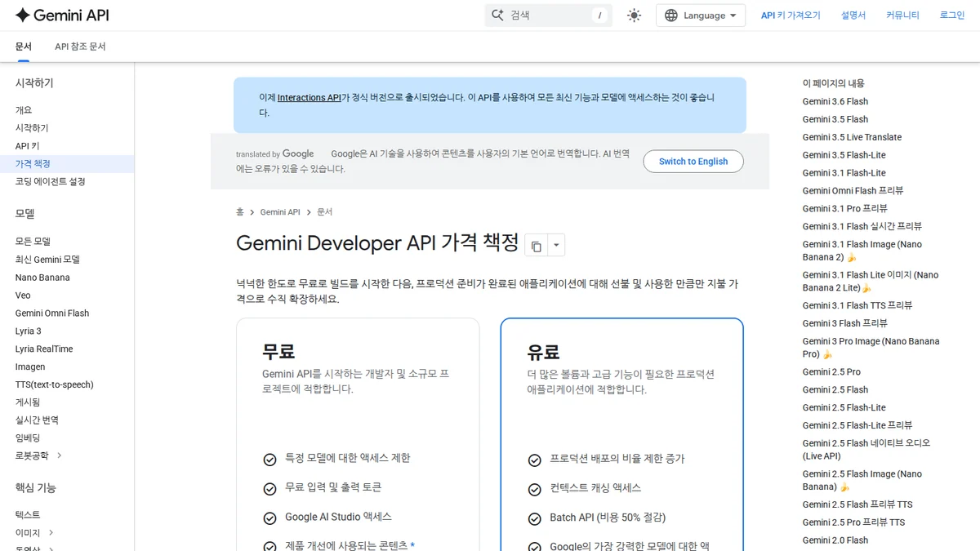This screenshot has width=980, height=551.
Task: Jump to Gemini 2.5 Pro 프리뷰 TTS
Action: (853, 522)
